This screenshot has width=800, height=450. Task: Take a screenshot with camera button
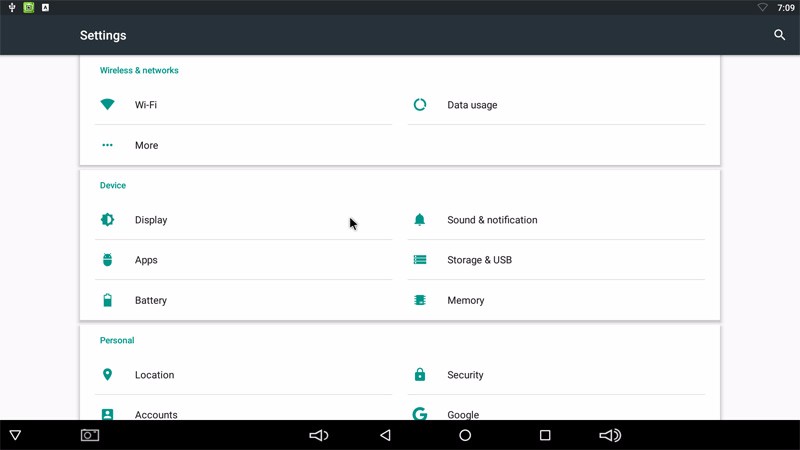[90, 435]
